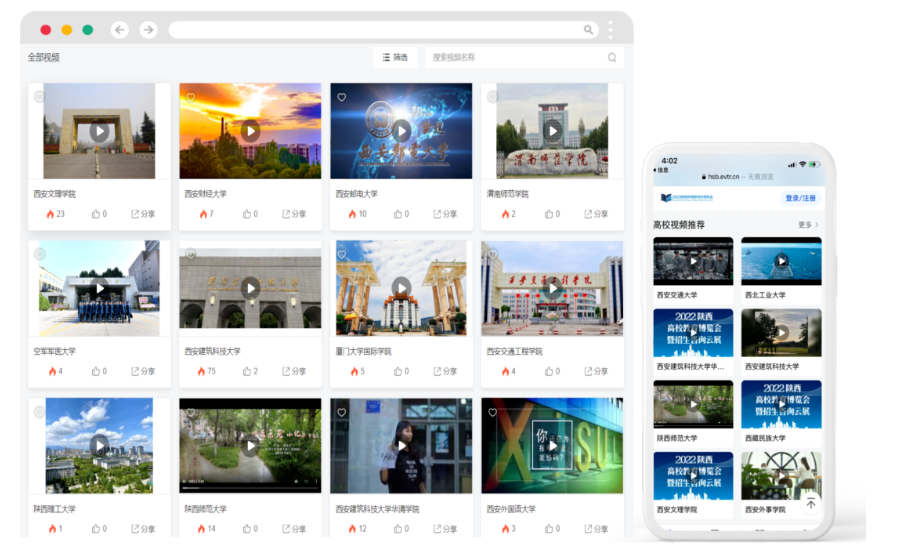Play the 西安建筑科技大学 video

click(x=250, y=288)
